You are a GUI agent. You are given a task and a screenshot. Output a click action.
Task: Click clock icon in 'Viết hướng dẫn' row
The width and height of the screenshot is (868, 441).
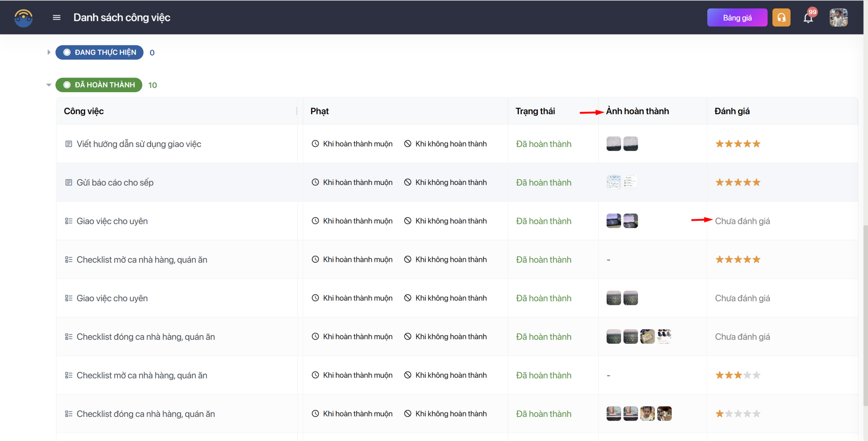(x=315, y=144)
